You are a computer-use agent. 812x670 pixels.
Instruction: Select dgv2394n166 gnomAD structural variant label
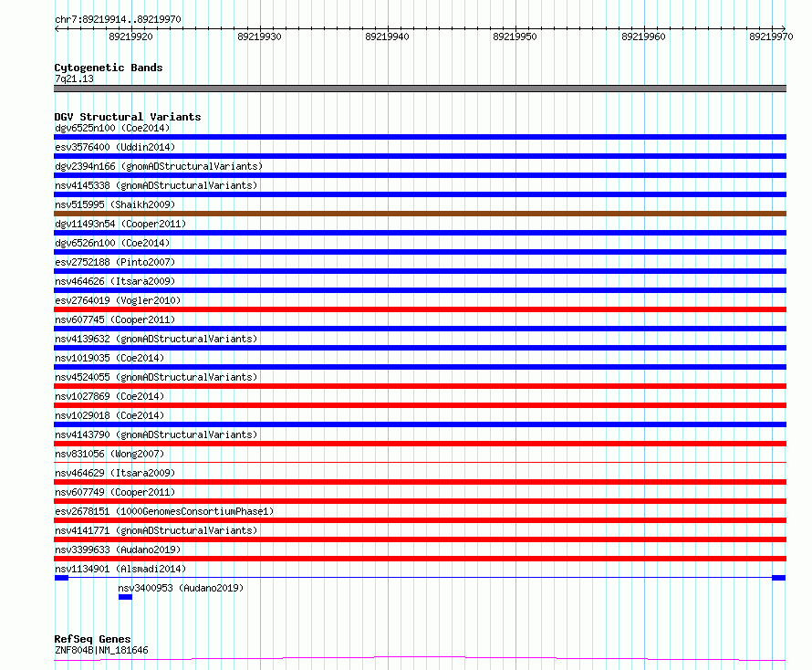(x=159, y=166)
